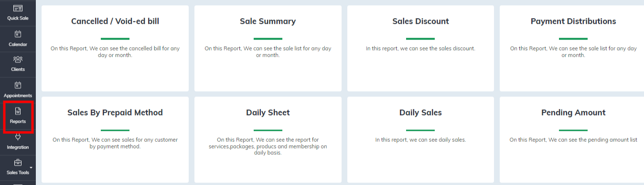This screenshot has height=185, width=644.
Task: Open the Daily Sheet report
Action: coord(268,140)
